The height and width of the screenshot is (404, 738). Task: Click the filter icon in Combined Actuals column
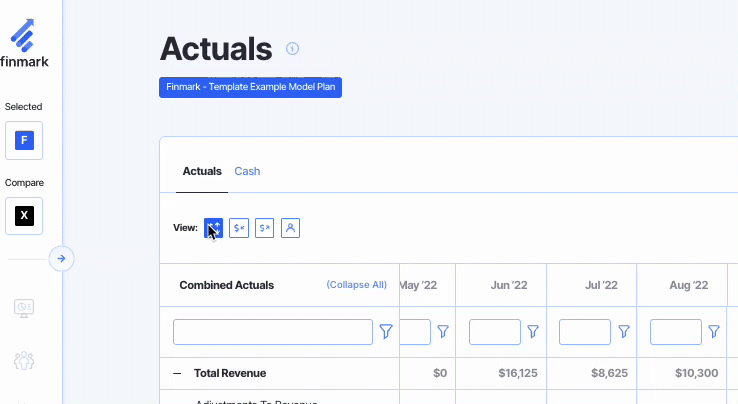coord(386,331)
